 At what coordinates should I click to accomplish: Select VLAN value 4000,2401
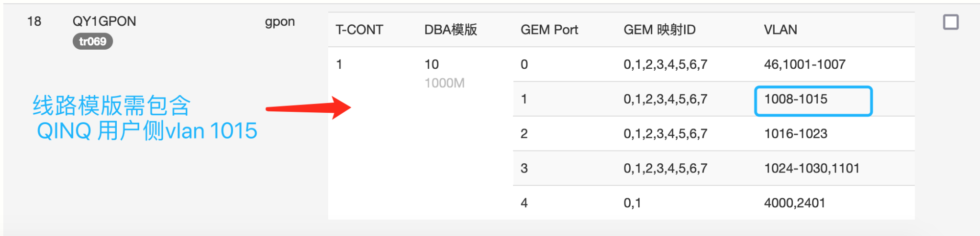794,203
